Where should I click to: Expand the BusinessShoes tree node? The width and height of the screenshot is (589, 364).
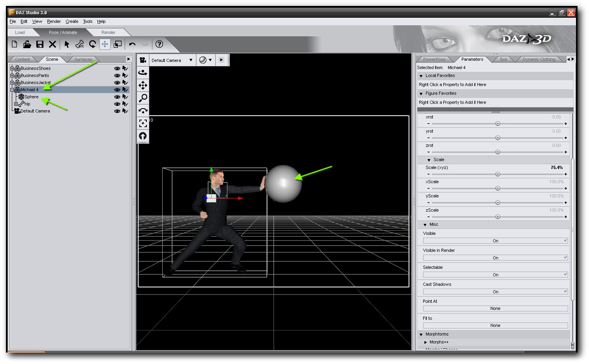click(12, 68)
